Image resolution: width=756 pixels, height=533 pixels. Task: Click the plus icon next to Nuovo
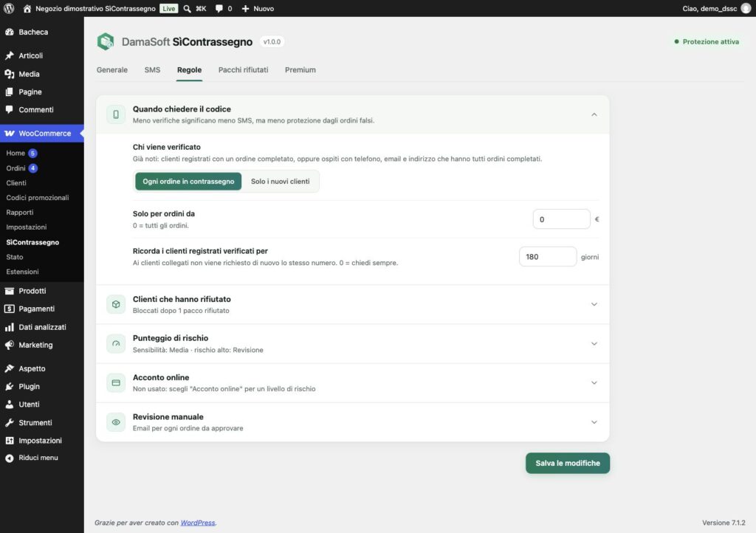(245, 9)
